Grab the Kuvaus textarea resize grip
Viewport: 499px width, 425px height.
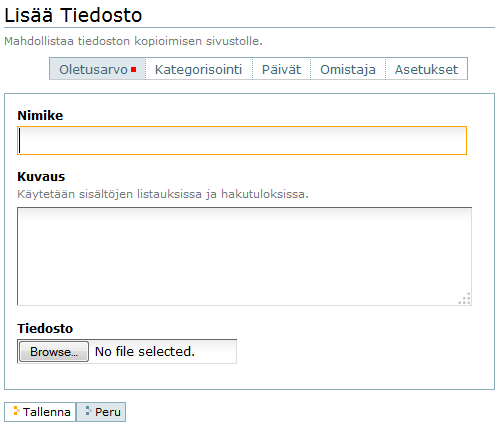465,298
